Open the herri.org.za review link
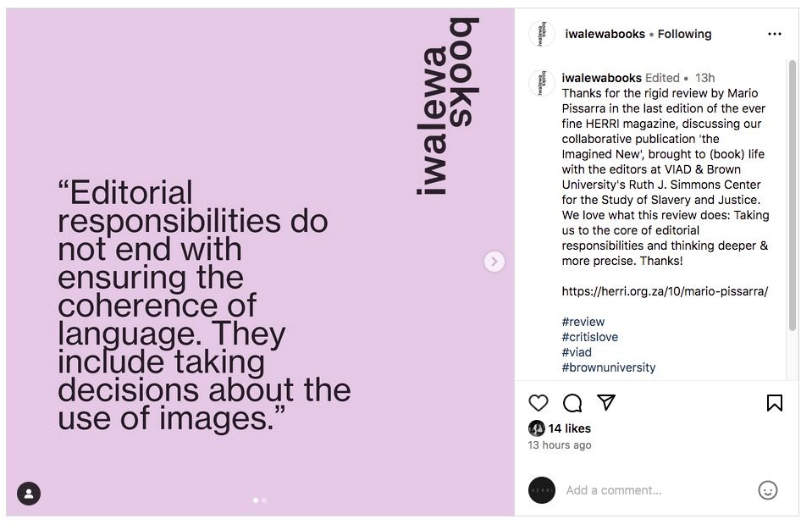 [665, 291]
